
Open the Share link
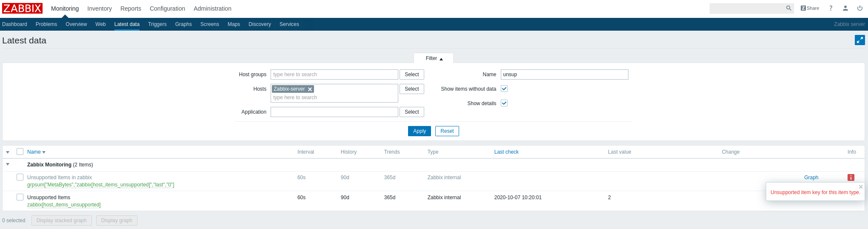[810, 8]
